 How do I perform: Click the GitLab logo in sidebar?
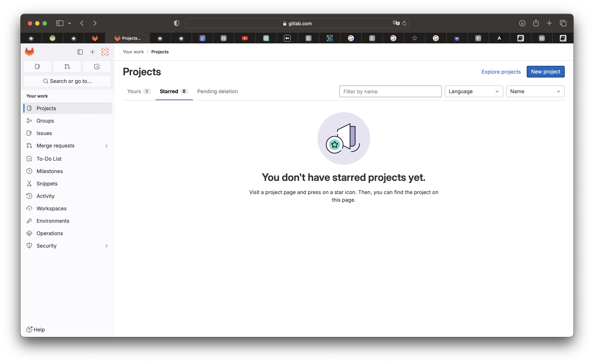coord(29,52)
